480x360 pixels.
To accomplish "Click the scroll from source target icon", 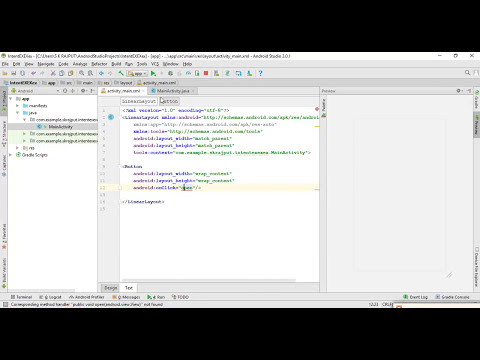I will pyautogui.click(x=65, y=91).
